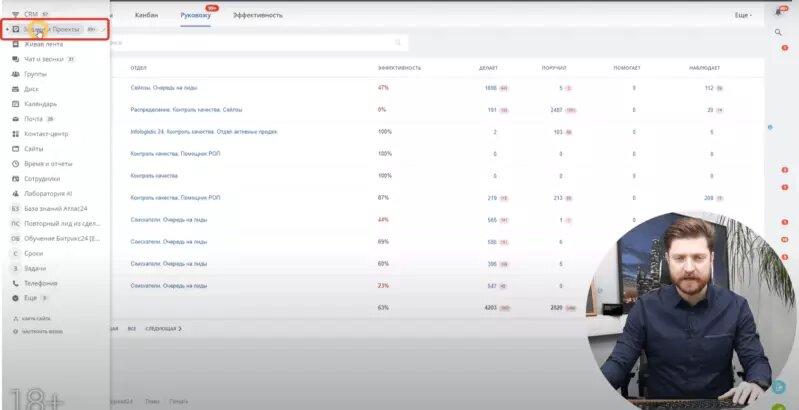The image size is (799, 410).
Task: Open the Сроки sidebar item
Action: click(34, 253)
